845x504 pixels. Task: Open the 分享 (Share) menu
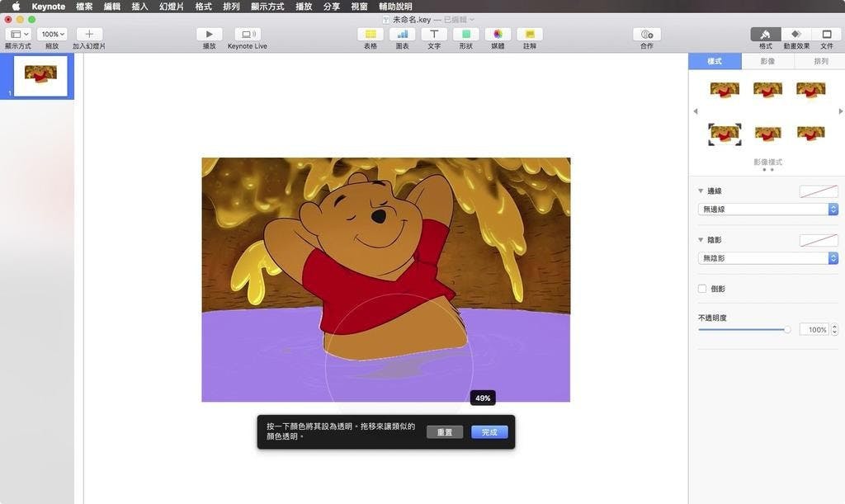[x=332, y=7]
